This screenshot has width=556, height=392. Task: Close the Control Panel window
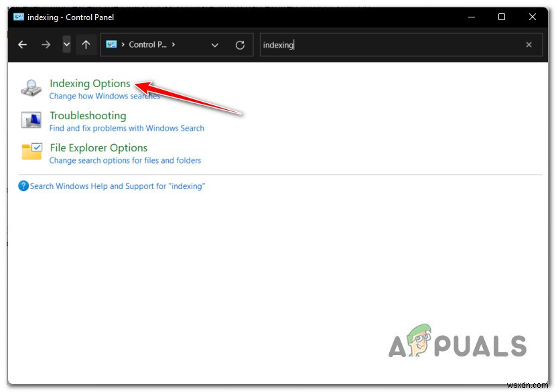pos(533,17)
